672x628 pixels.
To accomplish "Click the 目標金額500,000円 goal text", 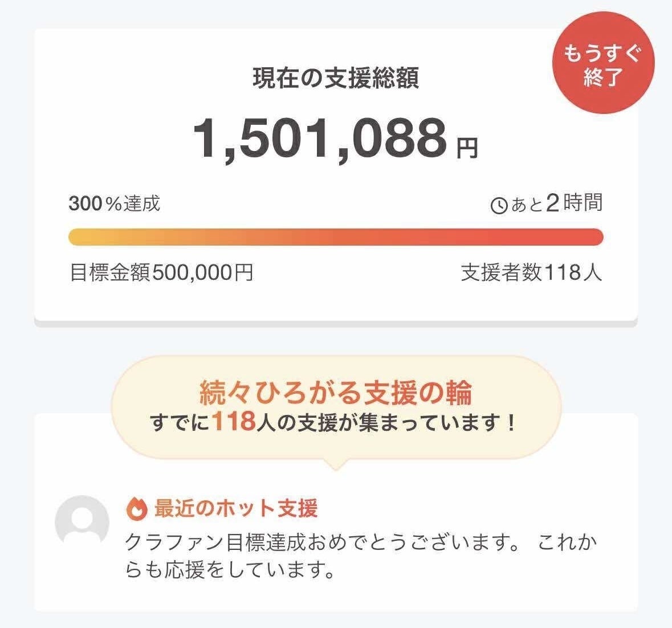I will point(161,273).
